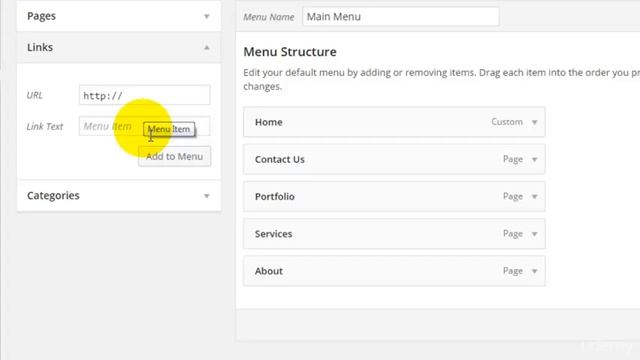The image size is (640, 360).
Task: Focus the URL input field
Action: (144, 95)
